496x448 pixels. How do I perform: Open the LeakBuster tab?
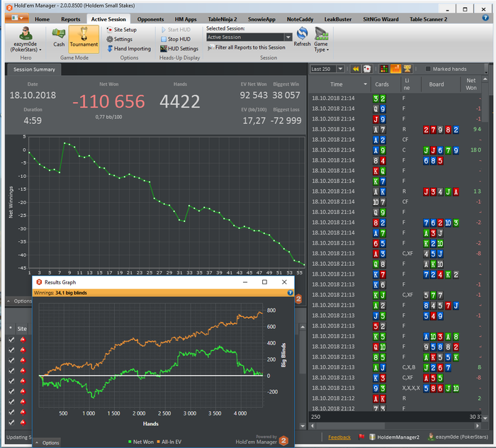tap(338, 19)
